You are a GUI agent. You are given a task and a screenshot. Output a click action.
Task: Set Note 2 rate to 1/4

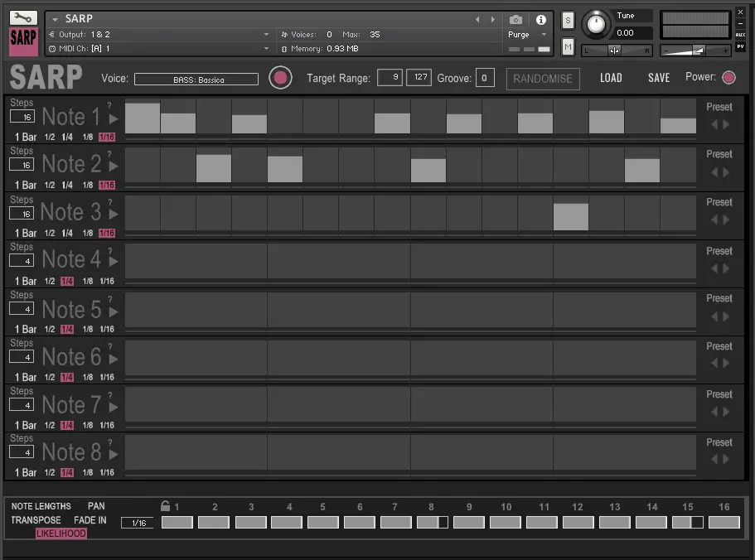(x=67, y=186)
